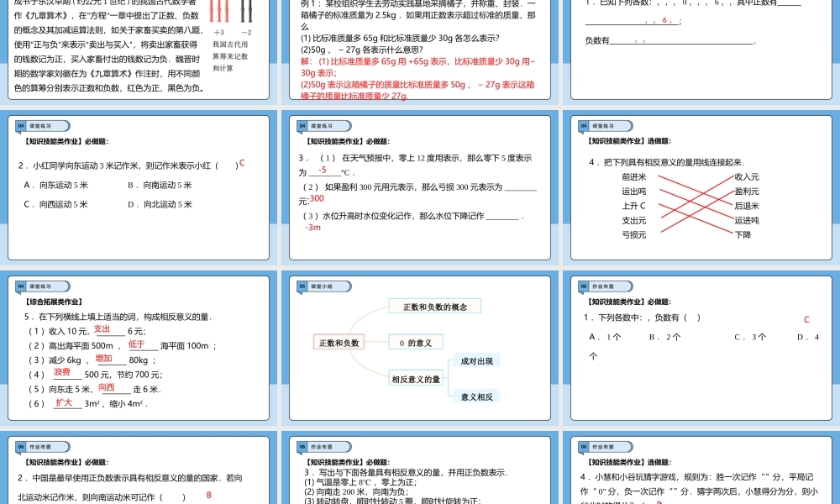The width and height of the screenshot is (840, 504).
Task: Click homework option A. 1个
Action: pyautogui.click(x=606, y=337)
